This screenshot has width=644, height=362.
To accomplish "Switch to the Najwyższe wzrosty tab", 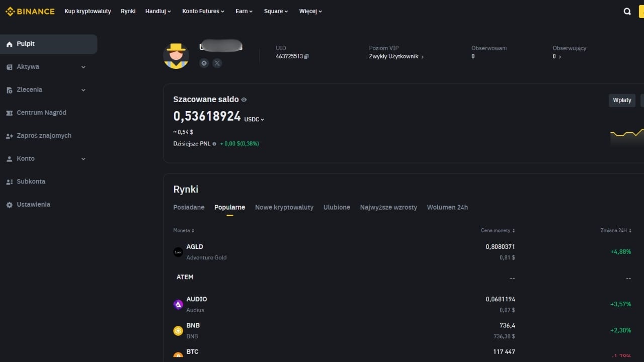I will pyautogui.click(x=388, y=207).
